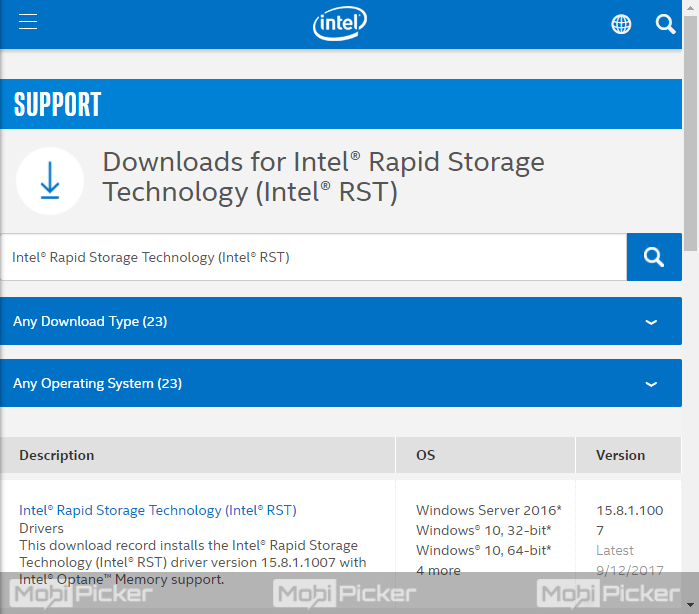Open site search magnifier in header
Screen dimensions: 699x614
(x=665, y=24)
